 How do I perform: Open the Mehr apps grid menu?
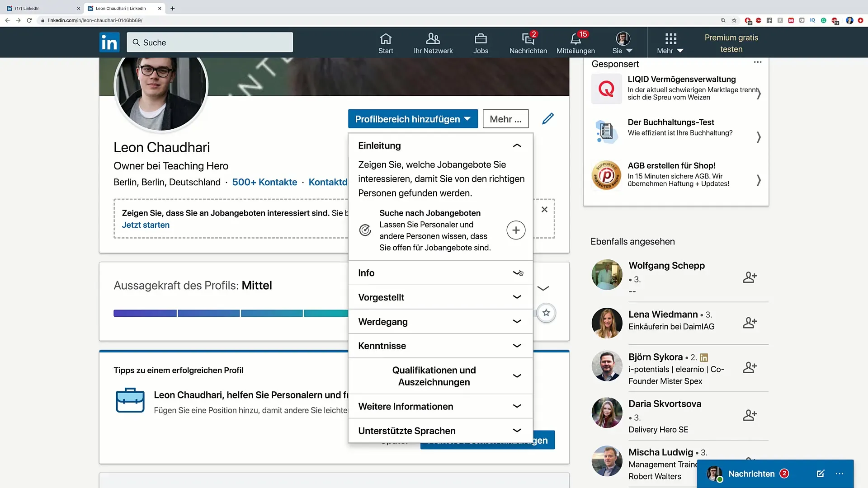670,43
